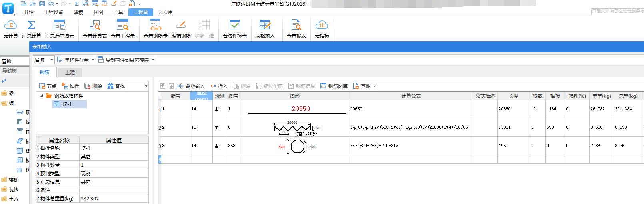Expand the 楼梯 navigation folder
644x204 pixels.
4,180
